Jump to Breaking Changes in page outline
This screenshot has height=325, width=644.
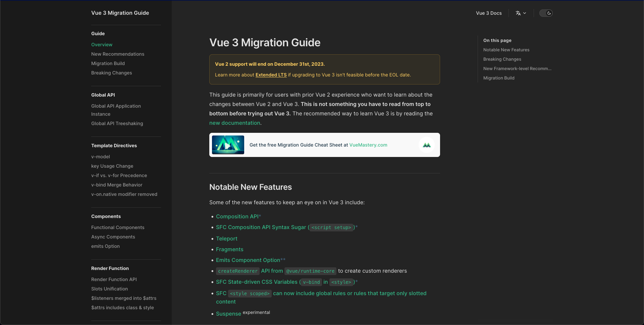coord(502,59)
